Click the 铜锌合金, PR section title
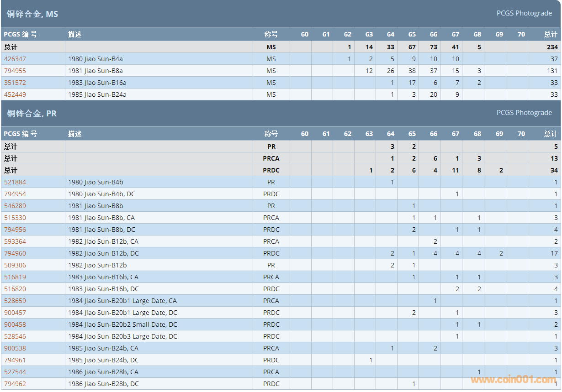This screenshot has height=392, width=562. coord(32,113)
